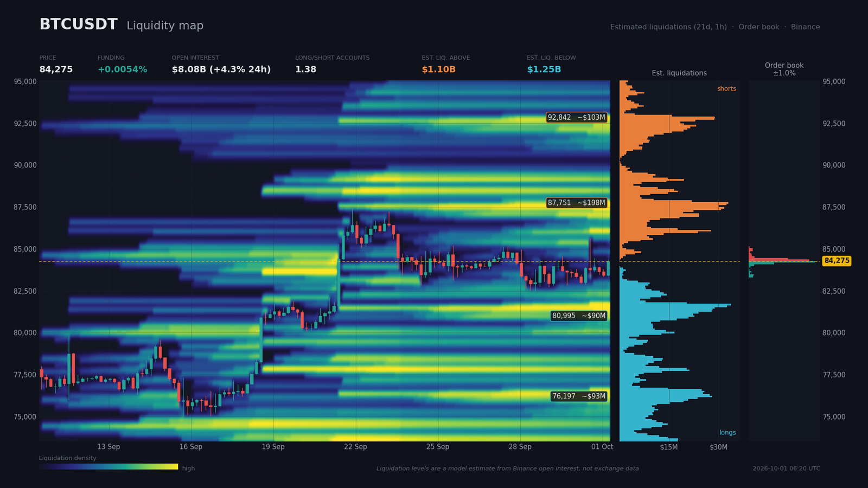Click the 01 Oct date axis label
The height and width of the screenshot is (488, 868).
click(x=602, y=447)
